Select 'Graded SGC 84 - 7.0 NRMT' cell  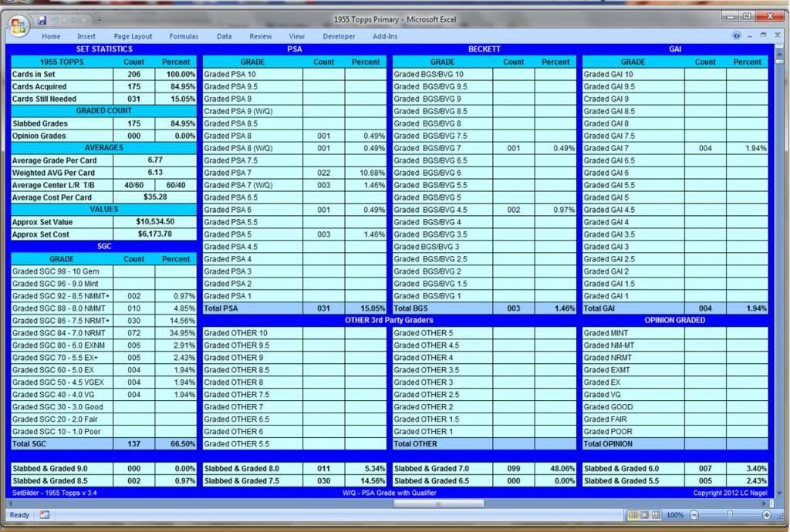tap(62, 332)
